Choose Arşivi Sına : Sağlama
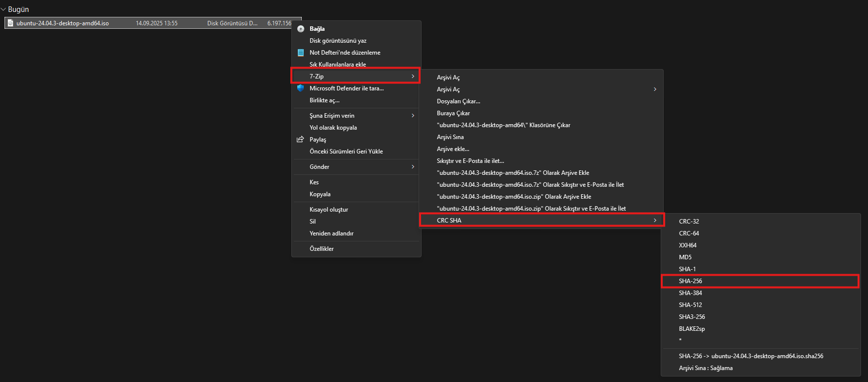The width and height of the screenshot is (868, 382). point(761,368)
